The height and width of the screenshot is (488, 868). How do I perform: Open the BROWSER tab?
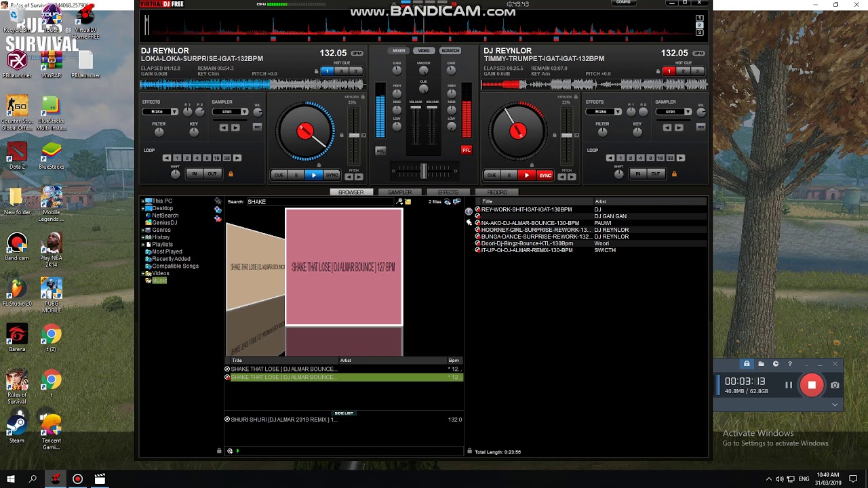[x=351, y=192]
